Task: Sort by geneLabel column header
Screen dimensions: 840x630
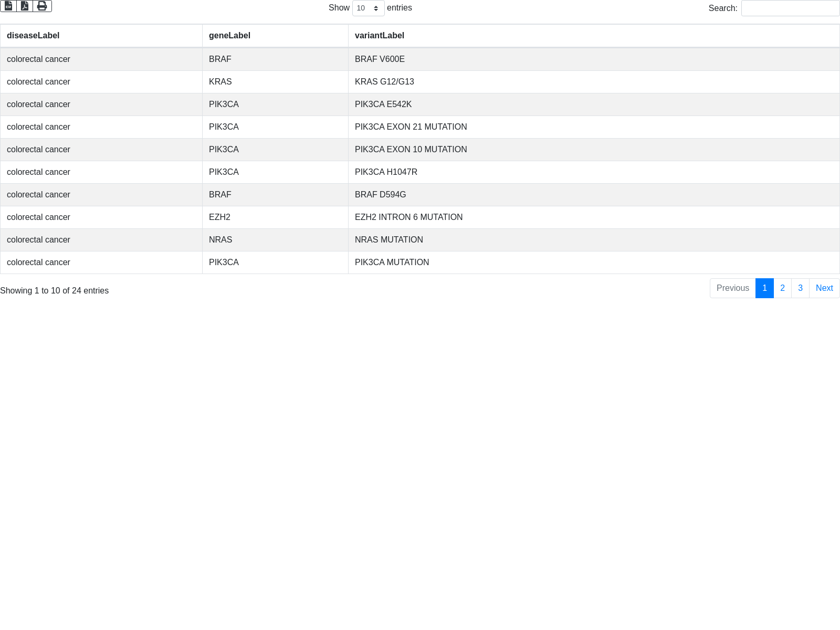Action: tap(275, 36)
